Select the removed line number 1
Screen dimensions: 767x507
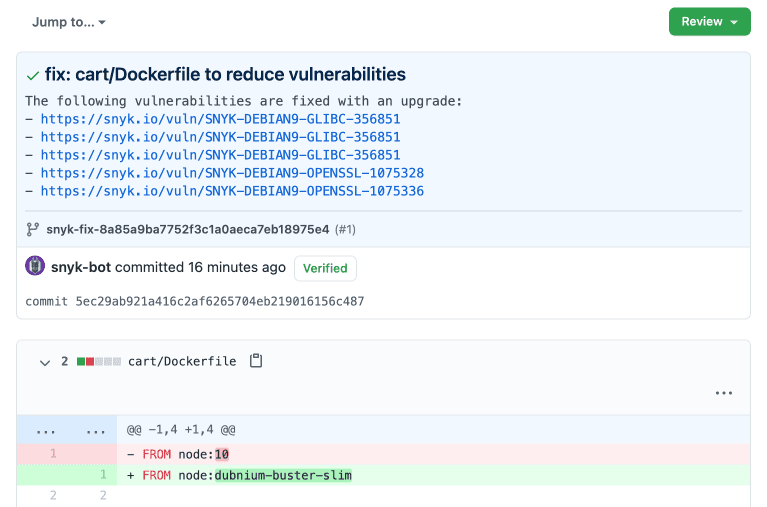coord(53,454)
